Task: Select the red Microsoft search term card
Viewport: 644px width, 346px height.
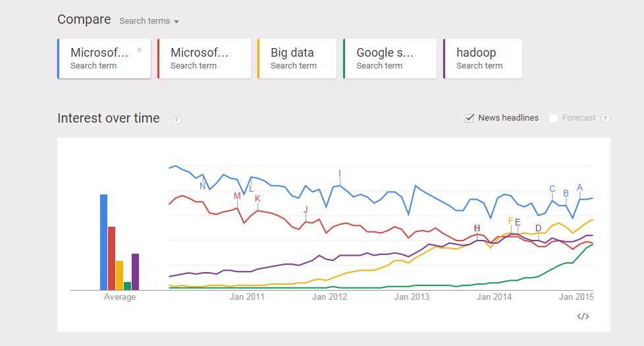Action: [204, 59]
